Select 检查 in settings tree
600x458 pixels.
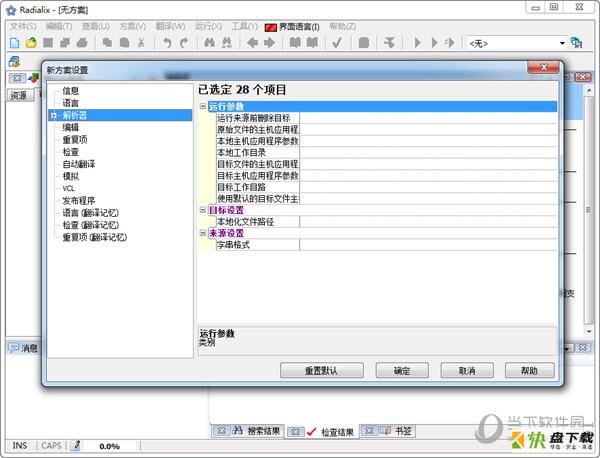click(71, 152)
